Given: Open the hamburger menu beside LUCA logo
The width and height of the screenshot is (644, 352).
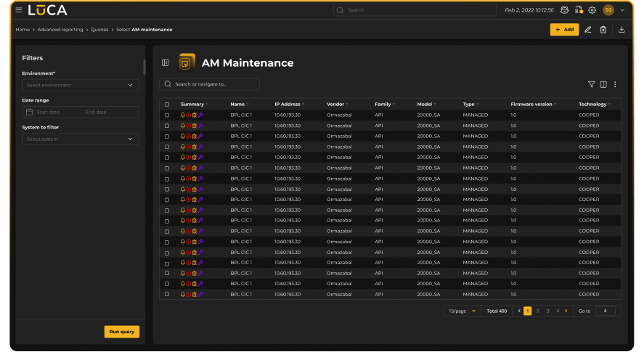Looking at the screenshot, I should (x=19, y=10).
